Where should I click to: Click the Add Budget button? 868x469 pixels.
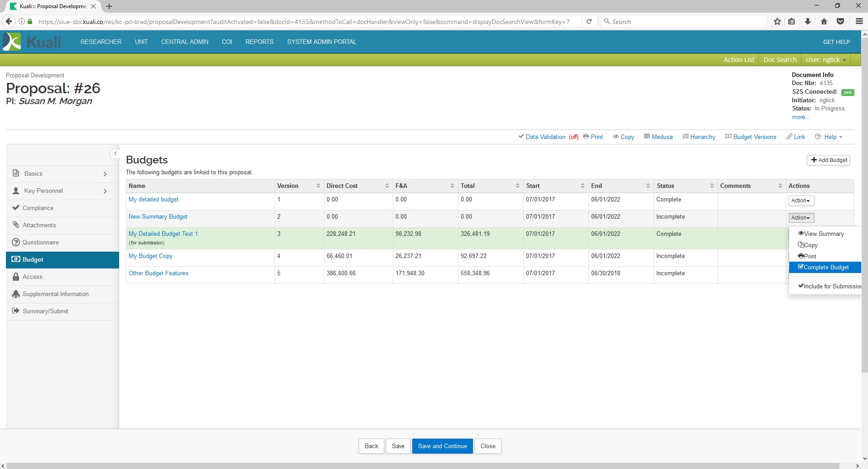pyautogui.click(x=829, y=160)
